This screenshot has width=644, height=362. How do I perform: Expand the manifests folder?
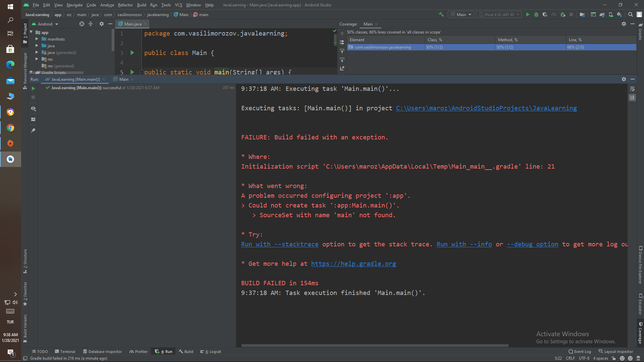click(x=37, y=39)
